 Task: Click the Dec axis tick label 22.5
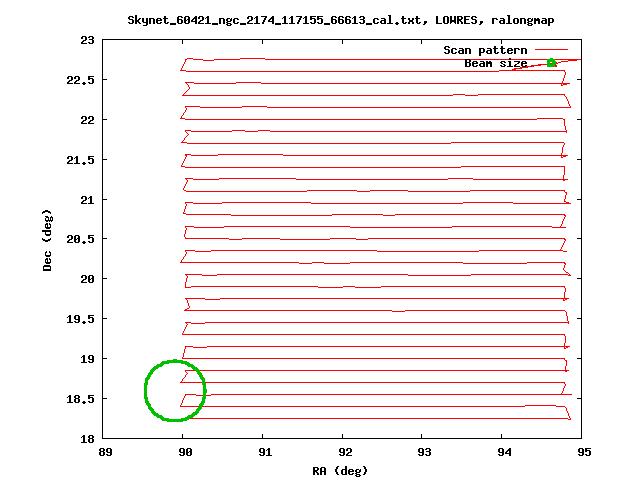coord(80,80)
